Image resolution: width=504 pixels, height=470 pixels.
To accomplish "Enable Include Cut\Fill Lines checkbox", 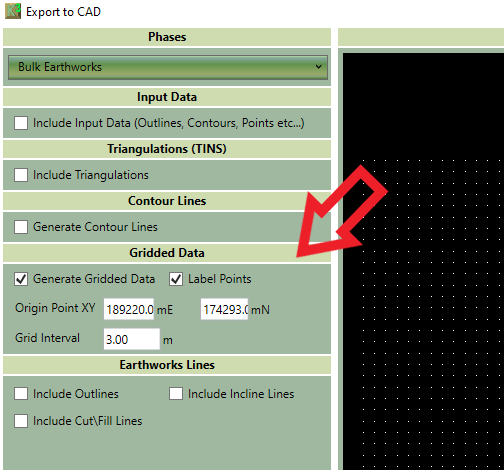I will point(21,421).
